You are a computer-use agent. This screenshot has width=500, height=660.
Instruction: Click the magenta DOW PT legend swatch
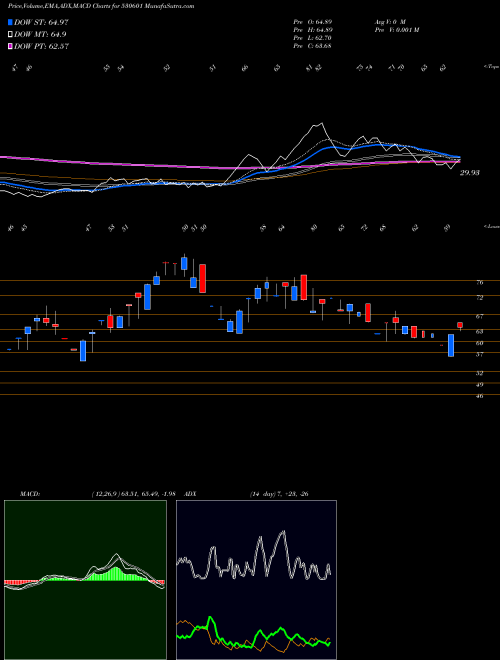(10, 46)
